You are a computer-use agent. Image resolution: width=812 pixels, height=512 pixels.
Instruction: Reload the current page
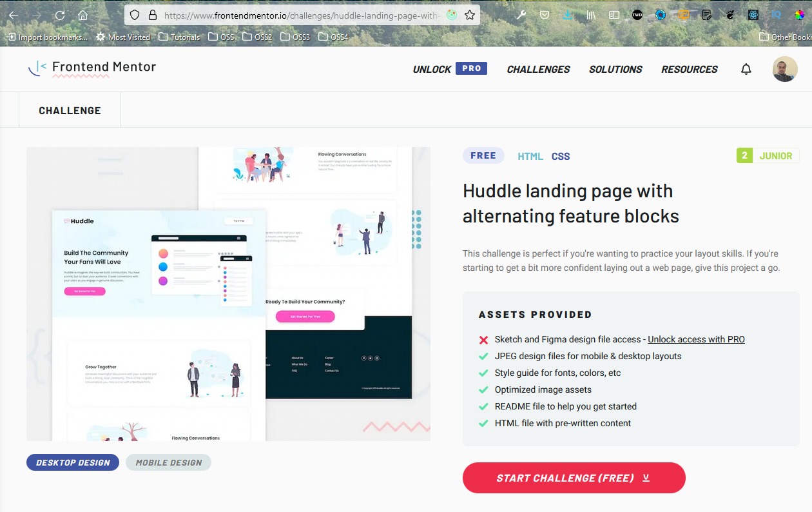pyautogui.click(x=60, y=15)
